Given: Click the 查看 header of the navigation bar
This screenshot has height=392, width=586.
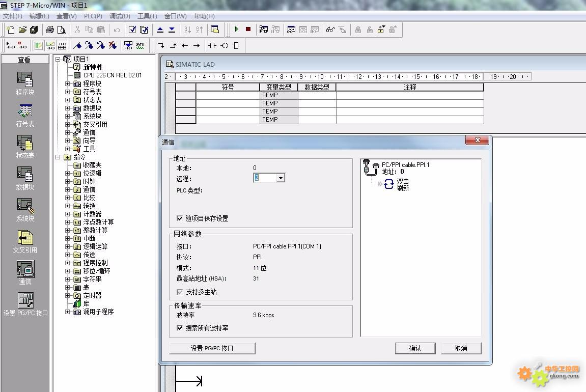Looking at the screenshot, I should [x=24, y=60].
